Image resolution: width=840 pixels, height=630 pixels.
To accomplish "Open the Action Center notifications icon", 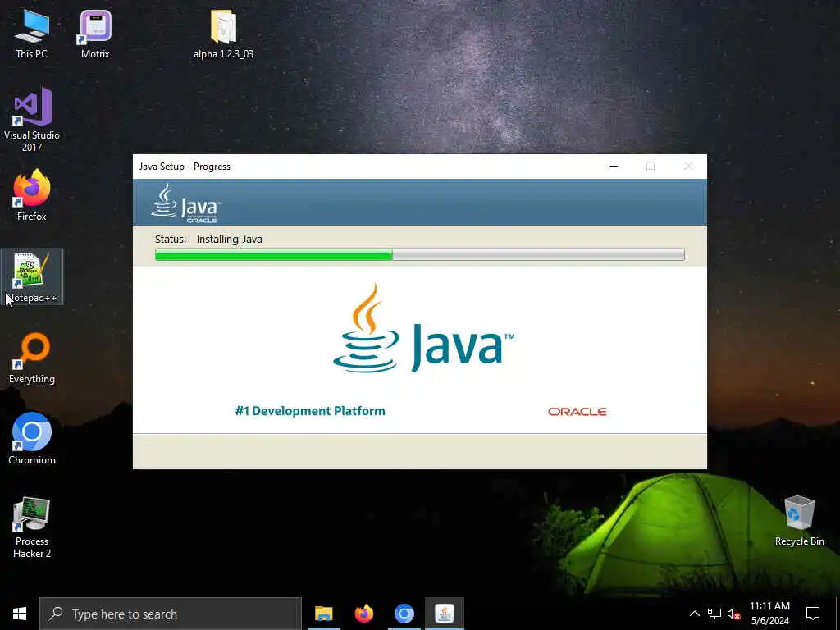I will click(813, 614).
